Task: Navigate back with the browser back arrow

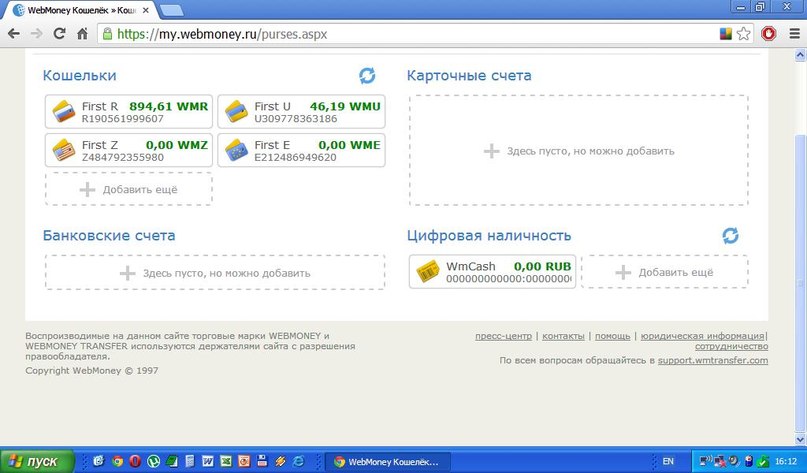Action: coord(14,33)
